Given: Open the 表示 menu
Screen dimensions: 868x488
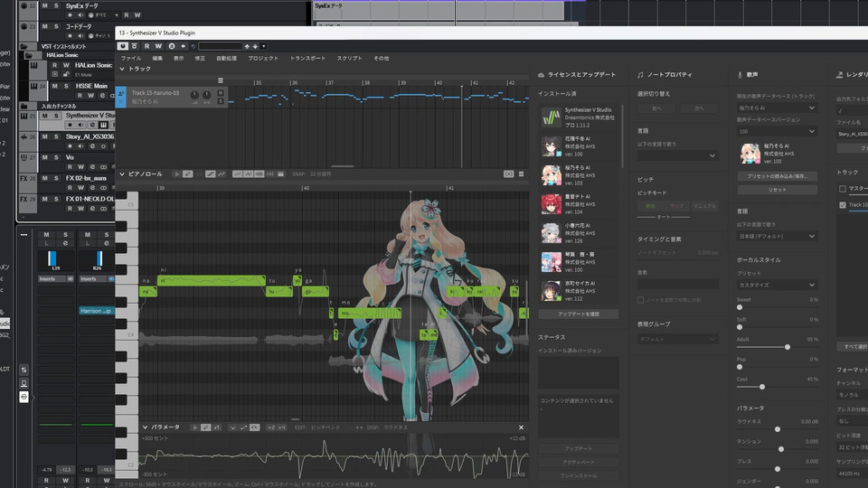Looking at the screenshot, I should tap(178, 58).
